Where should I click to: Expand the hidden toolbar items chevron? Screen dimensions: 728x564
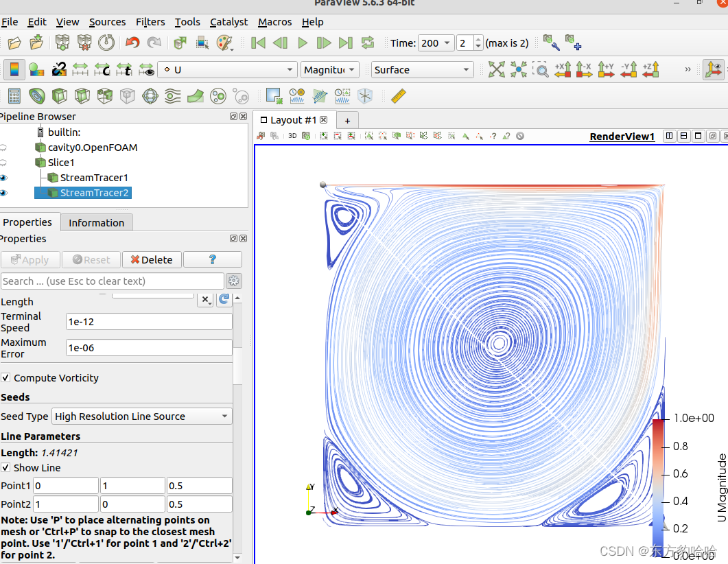tap(688, 69)
